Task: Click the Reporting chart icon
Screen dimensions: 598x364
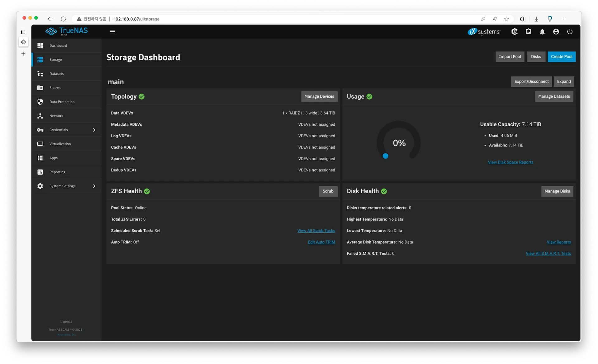Action: pos(40,172)
